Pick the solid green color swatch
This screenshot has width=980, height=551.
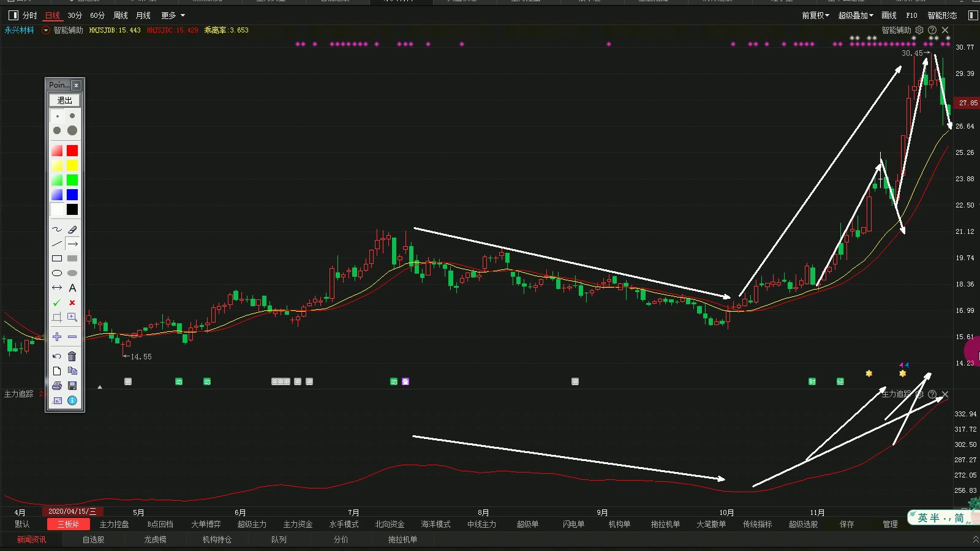tap(72, 180)
